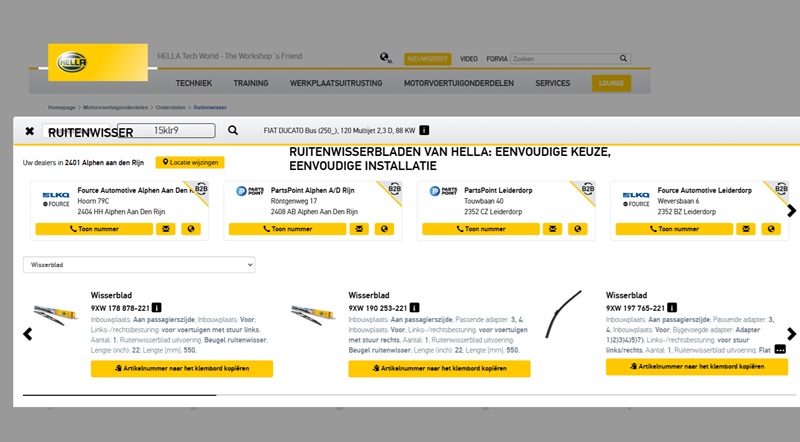Show number for Fource Automotive Alphen
Viewport: 800px width, 442px height.
pyautogui.click(x=94, y=229)
